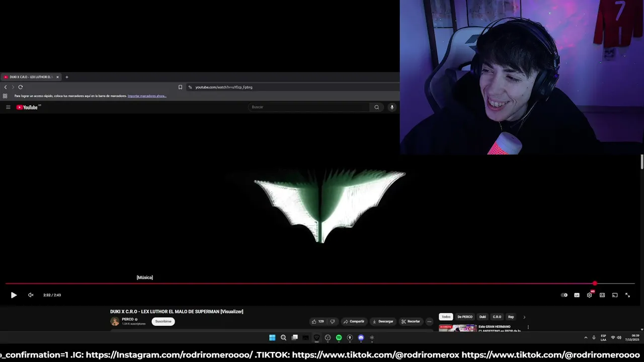Click the youtube.com address bar

point(292,87)
